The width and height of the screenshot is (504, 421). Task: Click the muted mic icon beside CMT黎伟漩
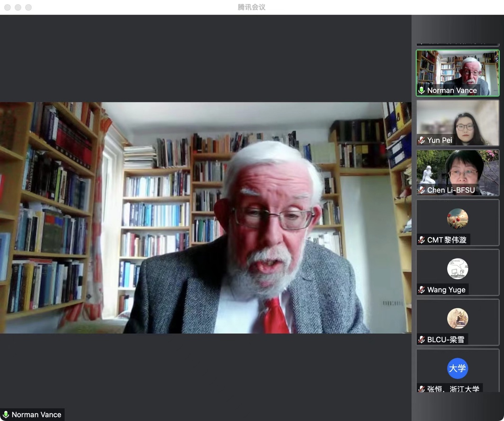pos(421,240)
